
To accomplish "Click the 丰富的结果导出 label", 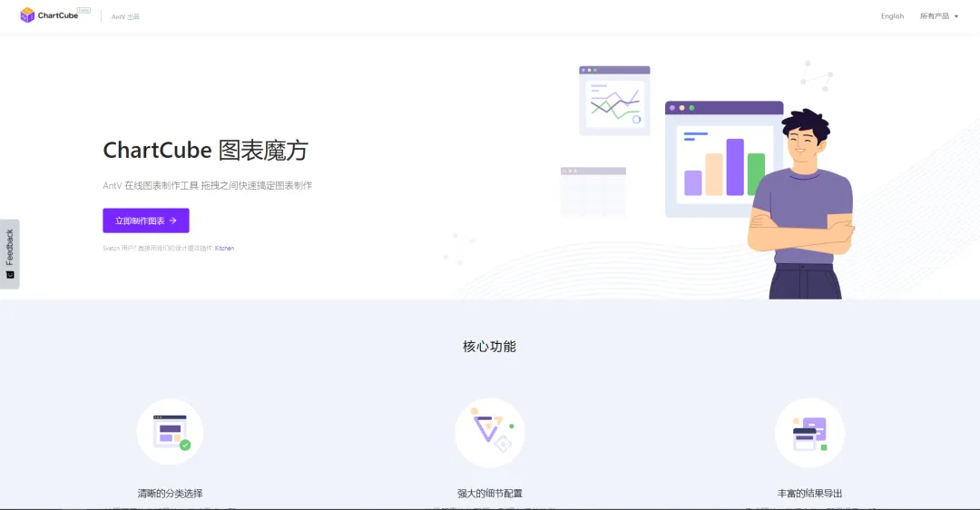I will pyautogui.click(x=809, y=493).
